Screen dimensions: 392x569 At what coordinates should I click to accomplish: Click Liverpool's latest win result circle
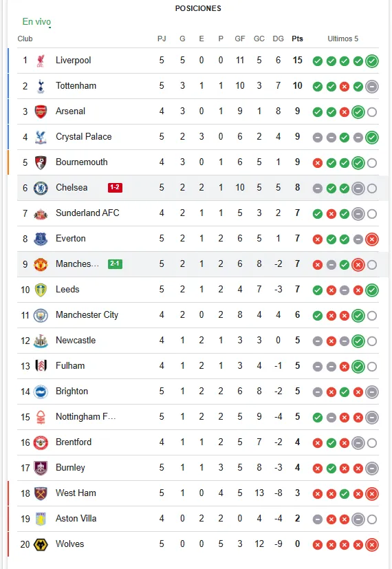[x=371, y=61]
